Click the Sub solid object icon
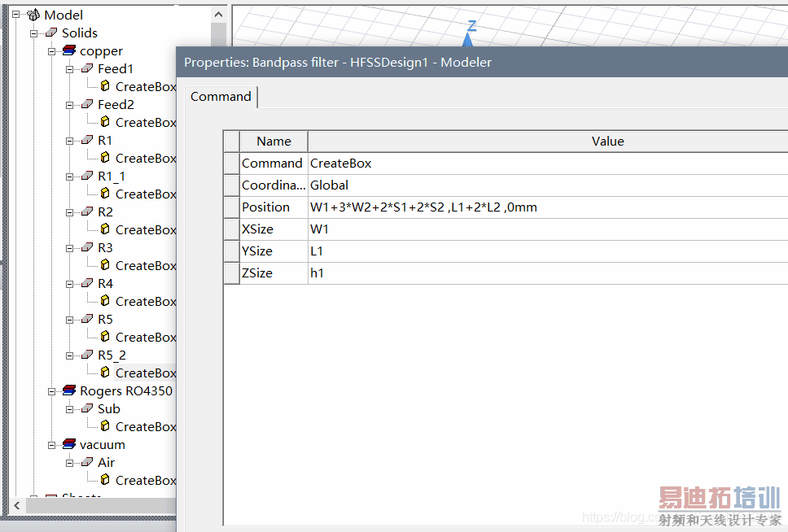Screen dimensions: 788x532 pyautogui.click(x=87, y=409)
